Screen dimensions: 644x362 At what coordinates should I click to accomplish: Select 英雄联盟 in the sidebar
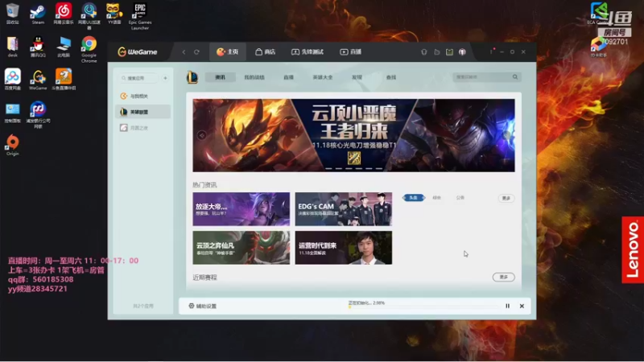click(142, 112)
